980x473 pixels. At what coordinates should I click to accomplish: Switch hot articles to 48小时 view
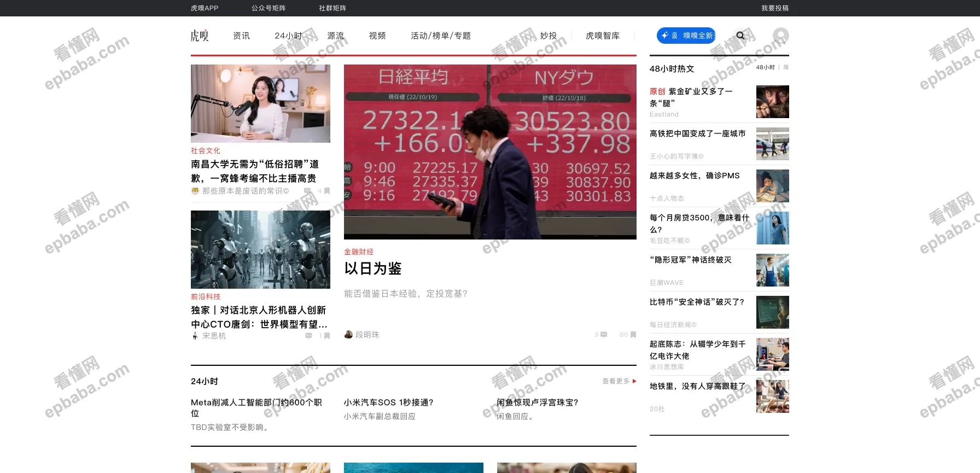tap(765, 67)
